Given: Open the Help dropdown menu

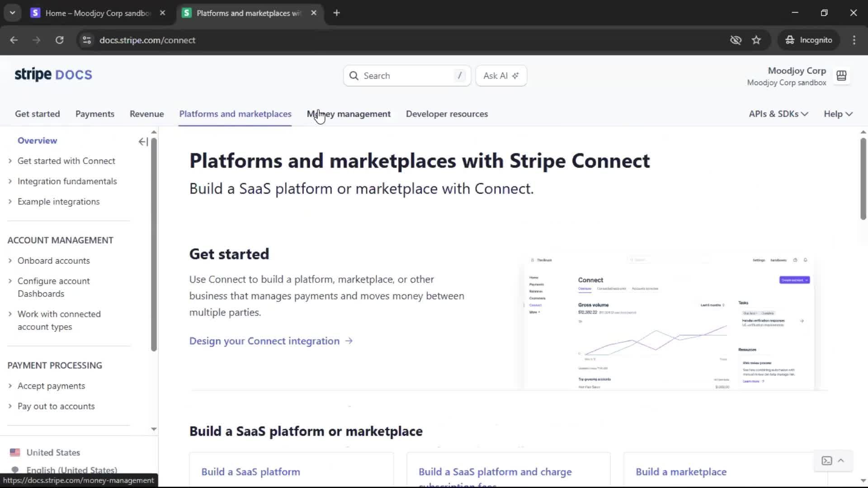Looking at the screenshot, I should (x=838, y=114).
